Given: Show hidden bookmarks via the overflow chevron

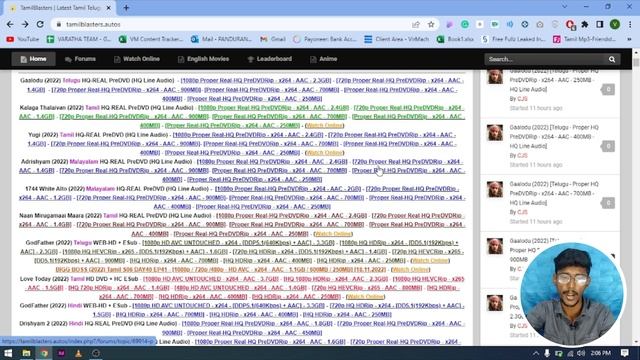Looking at the screenshot, I should (x=630, y=39).
